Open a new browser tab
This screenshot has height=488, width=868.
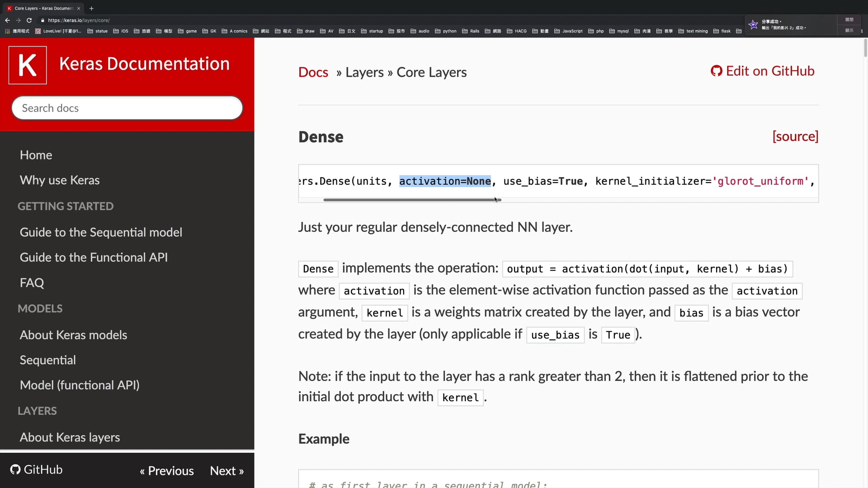tap(91, 8)
